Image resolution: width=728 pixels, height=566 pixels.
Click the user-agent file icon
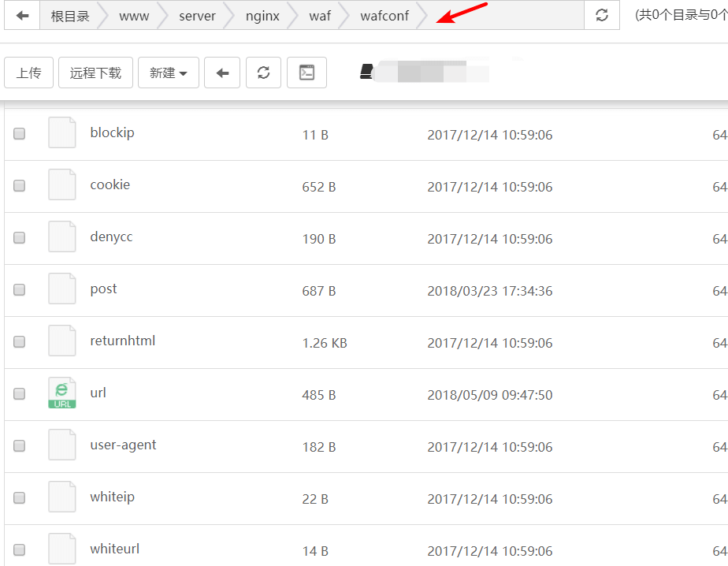point(62,445)
